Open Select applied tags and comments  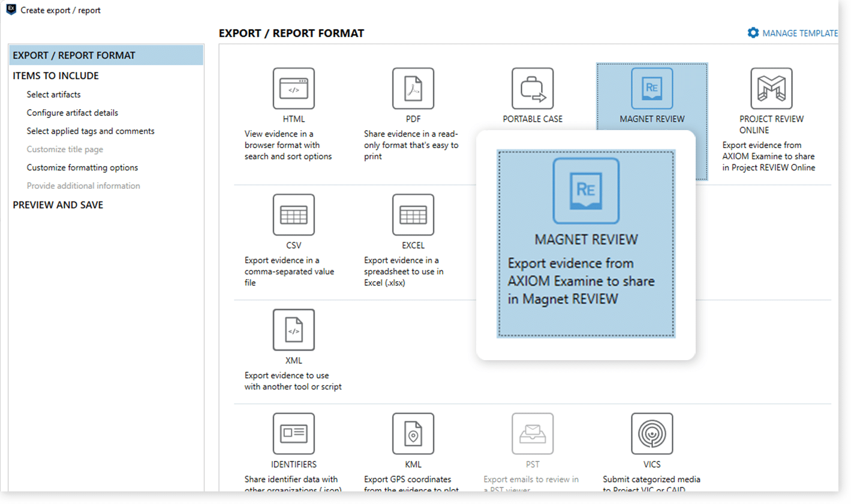(x=91, y=131)
